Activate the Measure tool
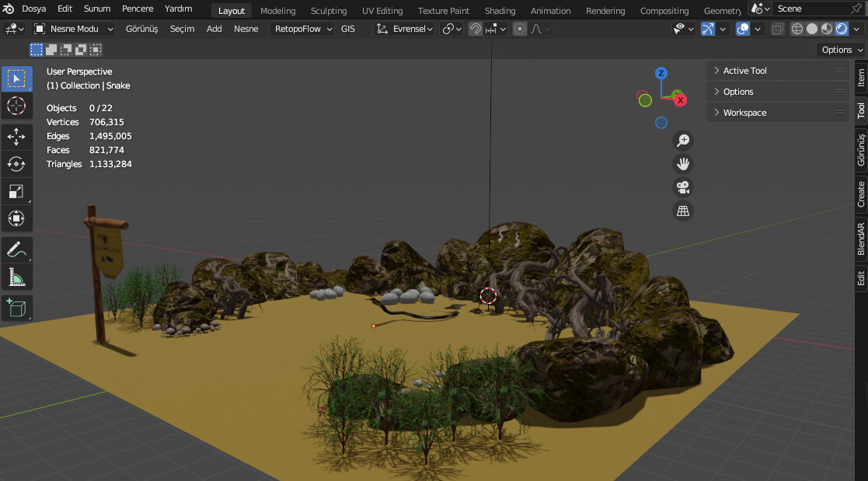868x481 pixels. (16, 277)
